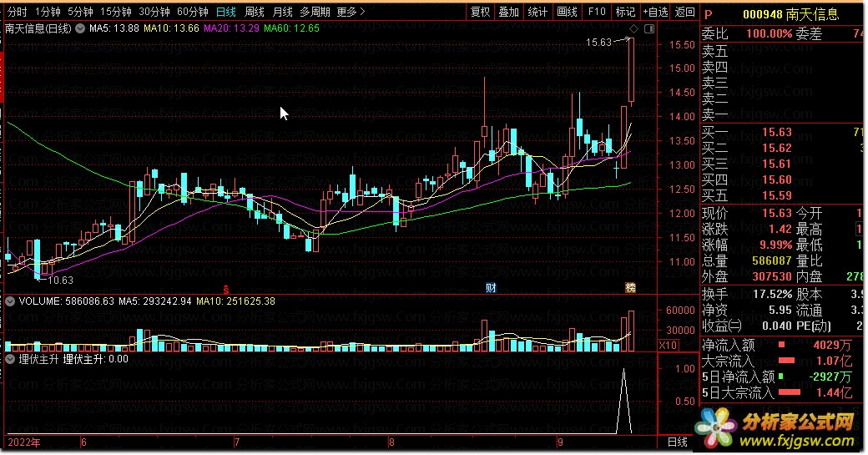Click the 委比 100.00% value
Viewport: 868px width, 455px height.
[x=769, y=33]
